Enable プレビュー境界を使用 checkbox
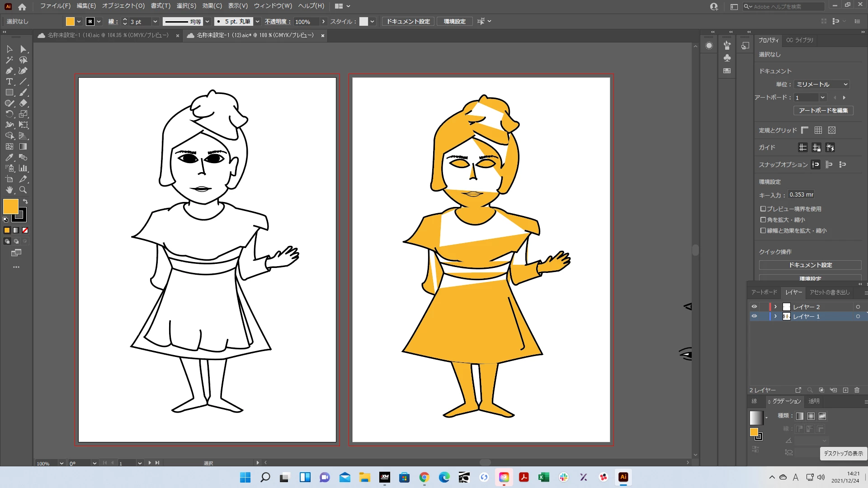The height and width of the screenshot is (488, 868). 763,209
